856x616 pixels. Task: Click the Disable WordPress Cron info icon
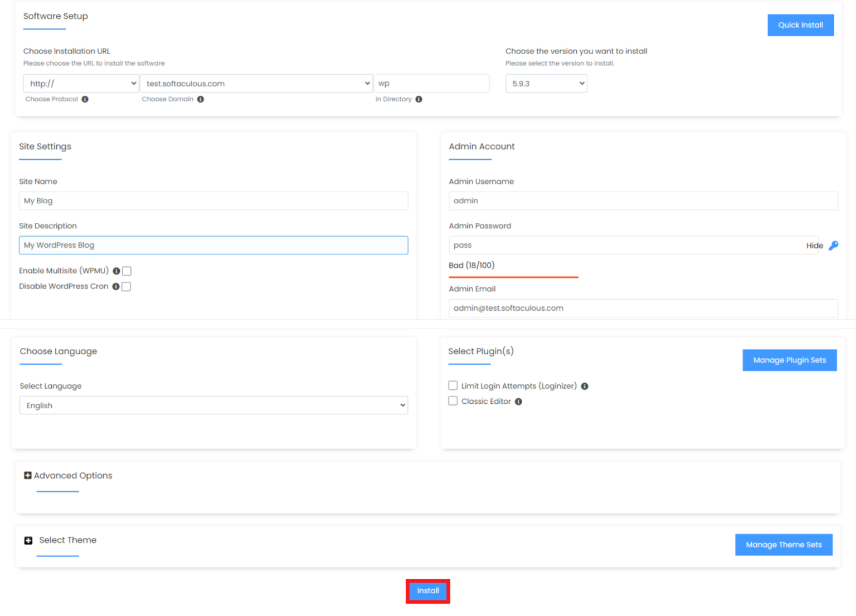tap(116, 286)
